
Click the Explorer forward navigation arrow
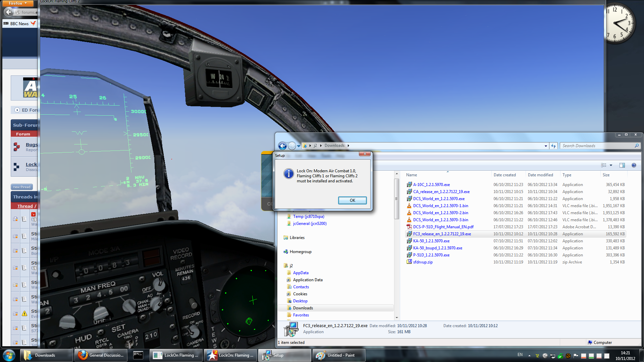(x=292, y=146)
